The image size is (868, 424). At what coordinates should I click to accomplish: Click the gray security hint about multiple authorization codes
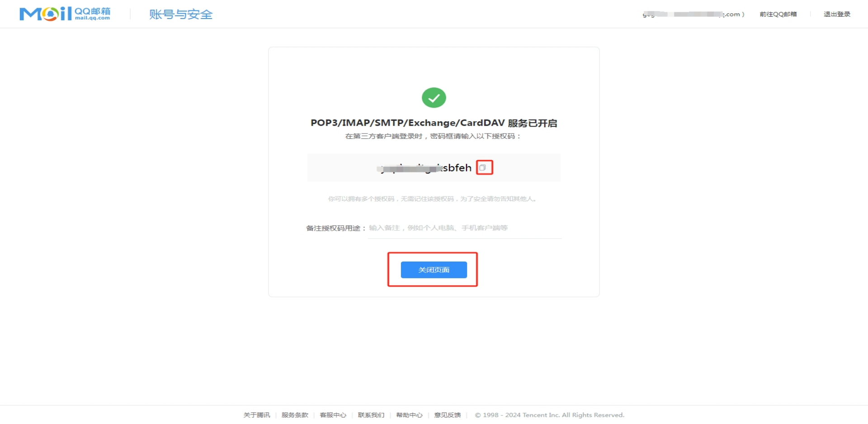coord(433,199)
